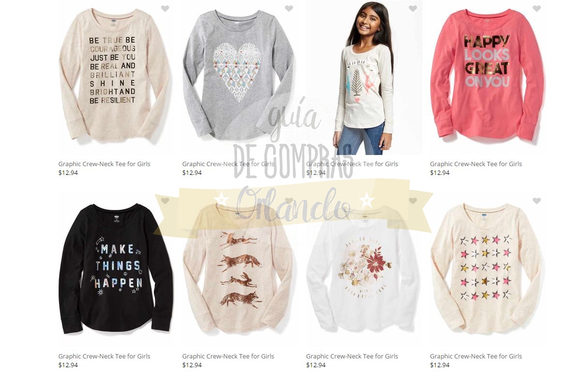Click product title under the star-pattern tee
The height and width of the screenshot is (373, 588).
tap(476, 356)
